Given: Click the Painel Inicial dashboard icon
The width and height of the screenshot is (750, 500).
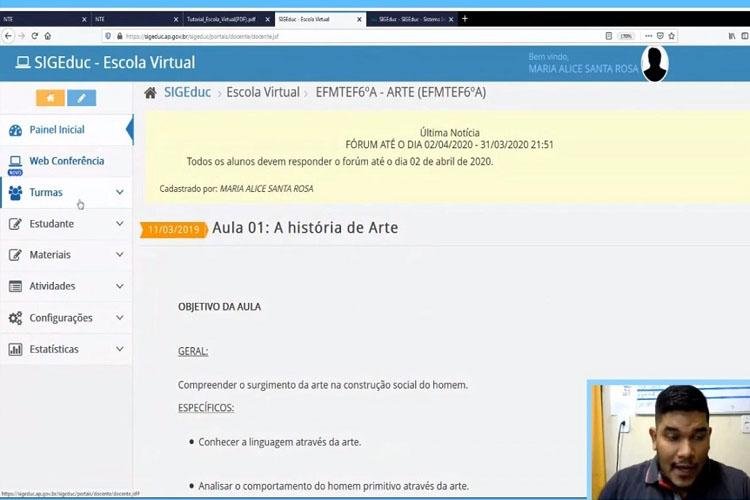Looking at the screenshot, I should click(x=15, y=130).
